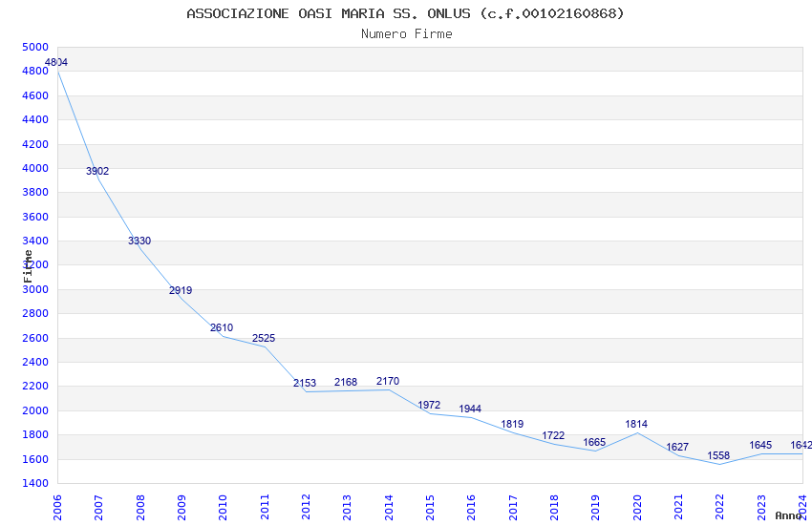Click y-axis value 1800
The width and height of the screenshot is (812, 525).
pos(35,434)
